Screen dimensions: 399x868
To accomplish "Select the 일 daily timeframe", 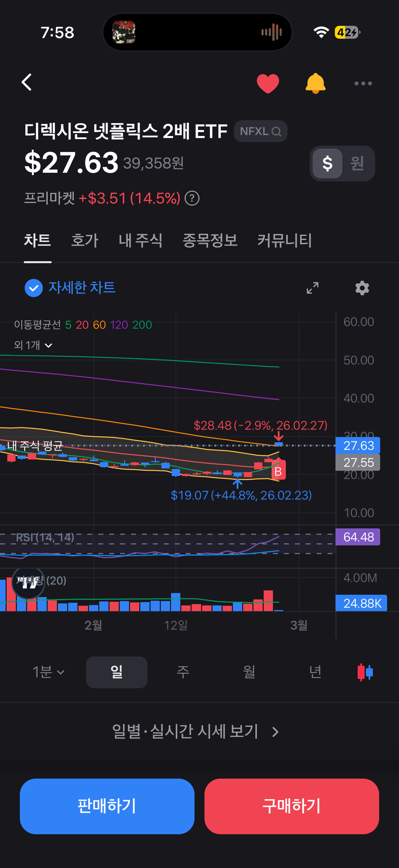I will pos(116,672).
